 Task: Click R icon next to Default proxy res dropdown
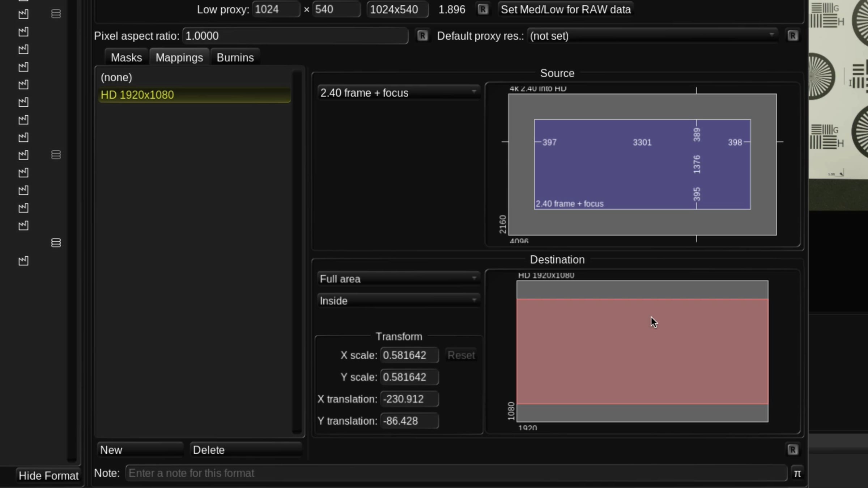point(792,36)
